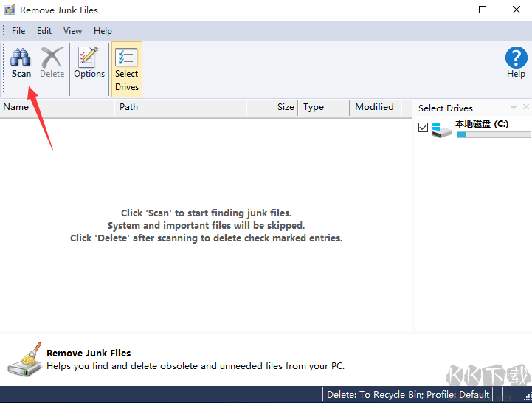Click the 本地磁盘 (C:) drive label
532x403 pixels.
482,124
